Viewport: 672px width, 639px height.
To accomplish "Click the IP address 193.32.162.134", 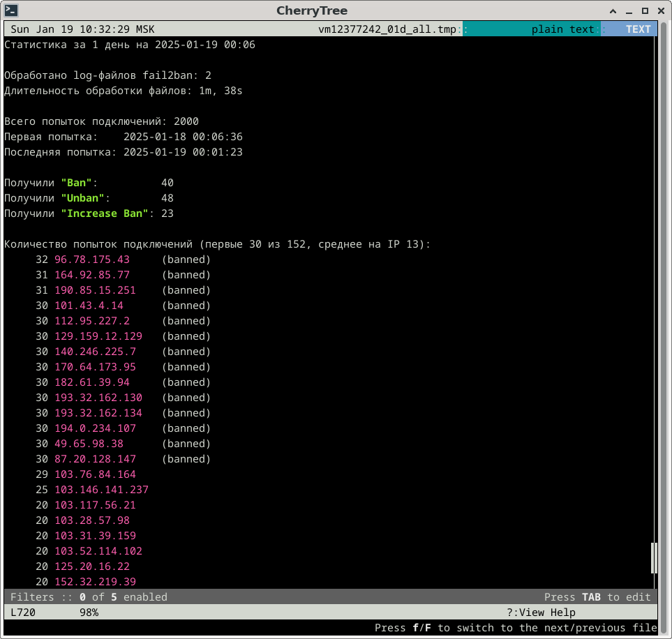I will pos(98,413).
